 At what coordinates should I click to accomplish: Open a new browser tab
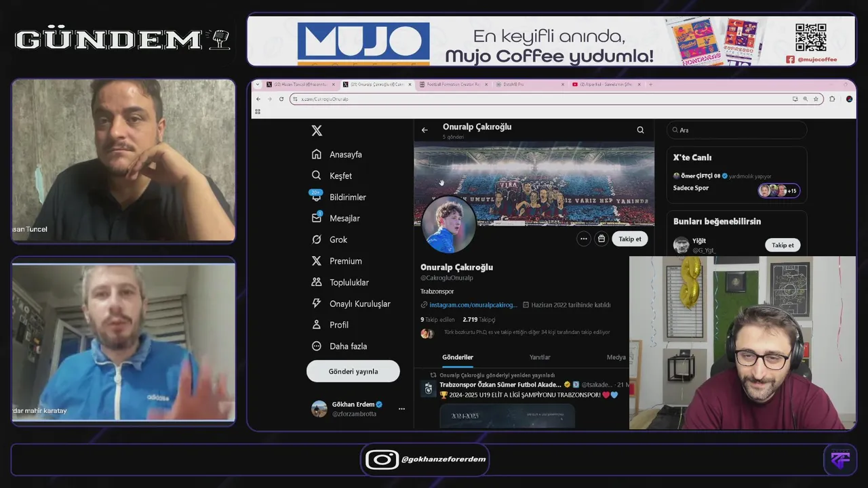(650, 85)
